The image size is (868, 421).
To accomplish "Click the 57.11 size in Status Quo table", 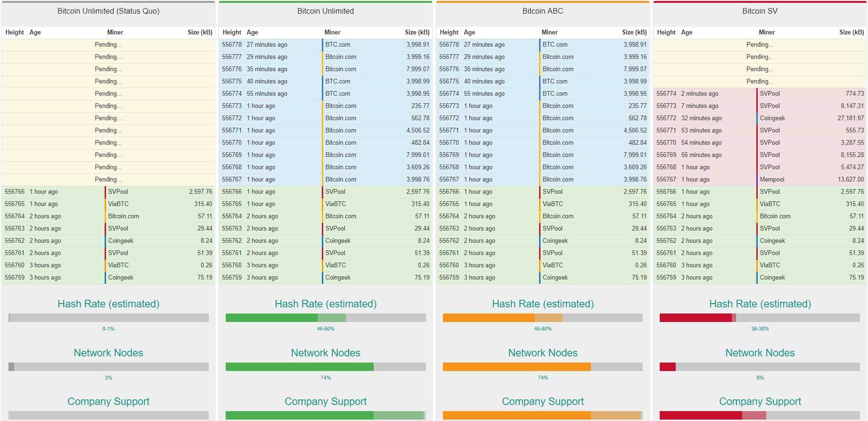I will [205, 216].
